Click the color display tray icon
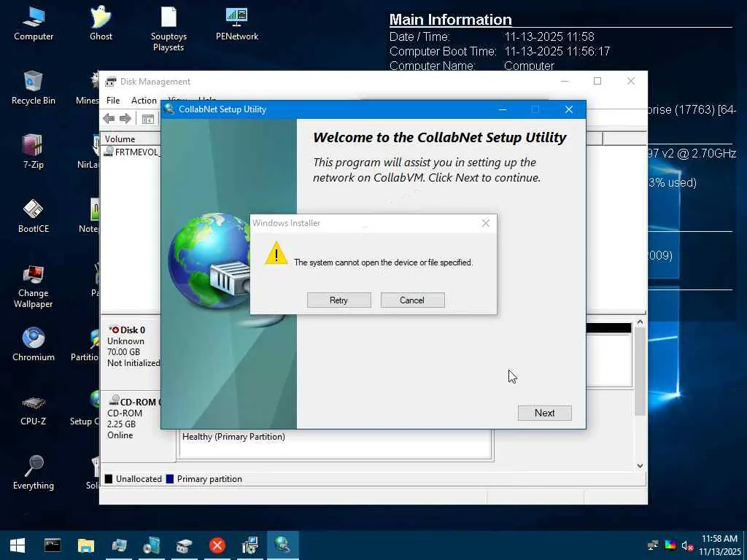 [x=670, y=545]
